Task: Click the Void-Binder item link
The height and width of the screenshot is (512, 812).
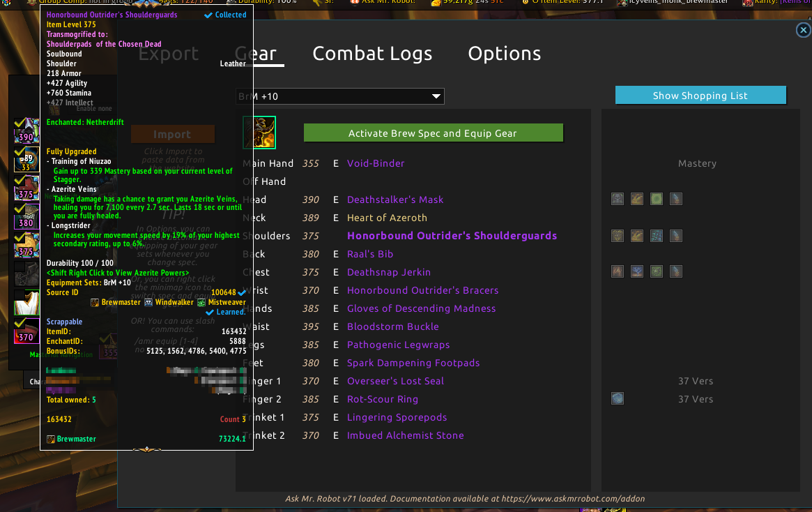Action: [x=376, y=163]
